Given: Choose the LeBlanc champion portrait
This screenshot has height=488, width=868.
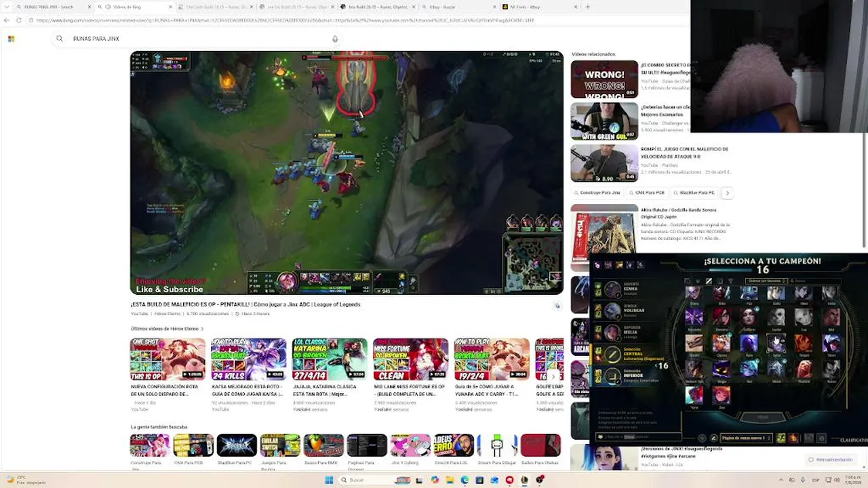Looking at the screenshot, I should coord(749,317).
